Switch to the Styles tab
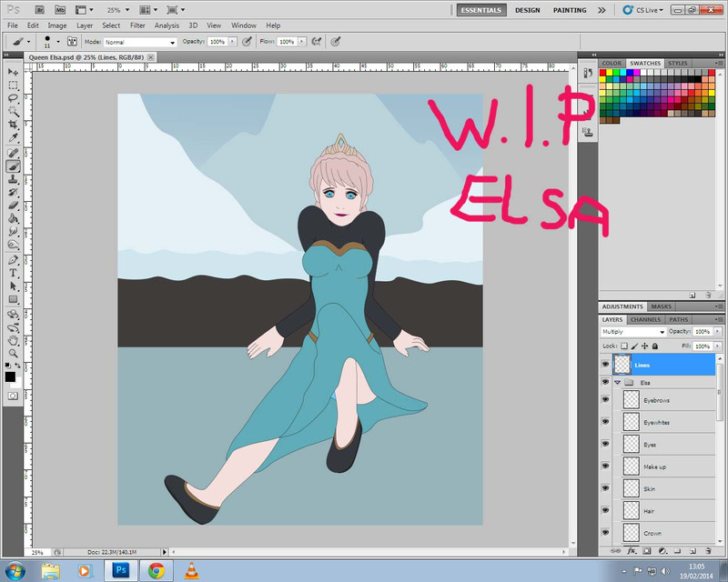The width and height of the screenshot is (728, 582). tap(677, 63)
